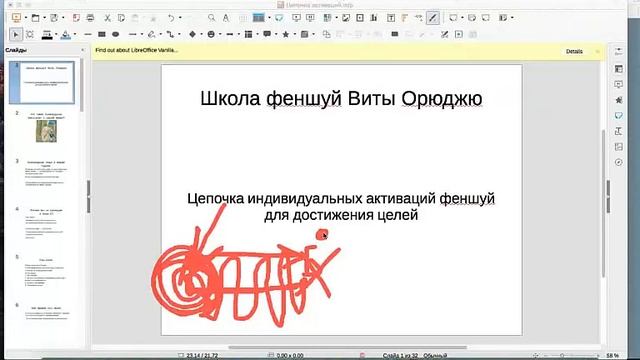Screen dimensions: 640x360
Task: Click the Export as PDF icon
Action: coord(76,18)
